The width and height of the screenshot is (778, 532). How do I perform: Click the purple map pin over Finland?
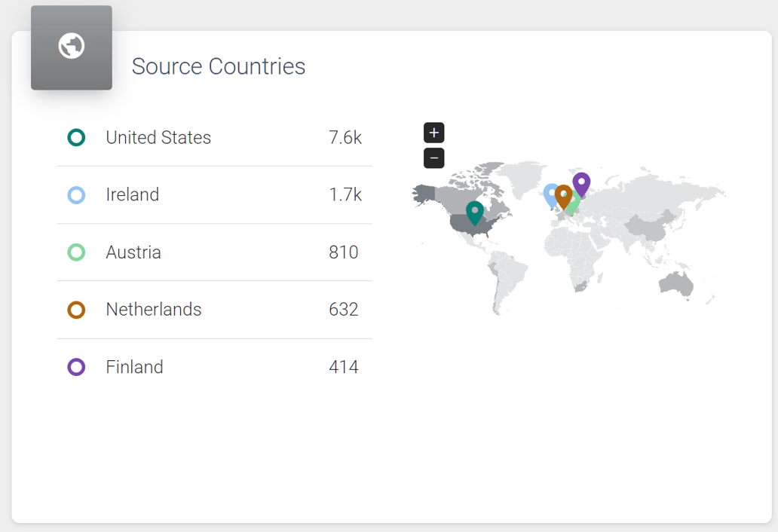[581, 182]
